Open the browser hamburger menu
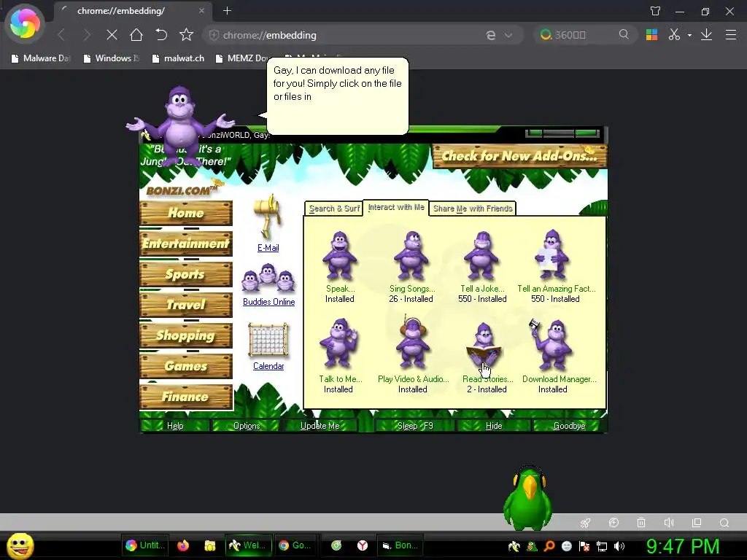This screenshot has width=747, height=560. coord(731,35)
